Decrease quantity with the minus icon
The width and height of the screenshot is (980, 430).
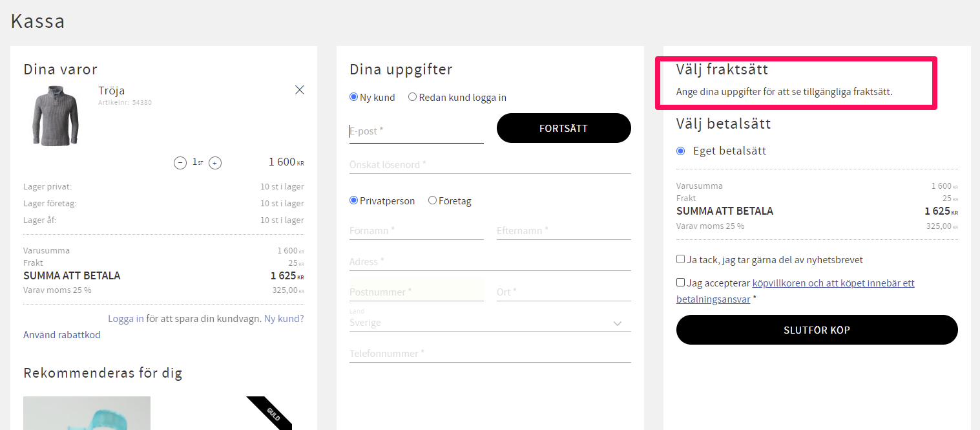(180, 163)
